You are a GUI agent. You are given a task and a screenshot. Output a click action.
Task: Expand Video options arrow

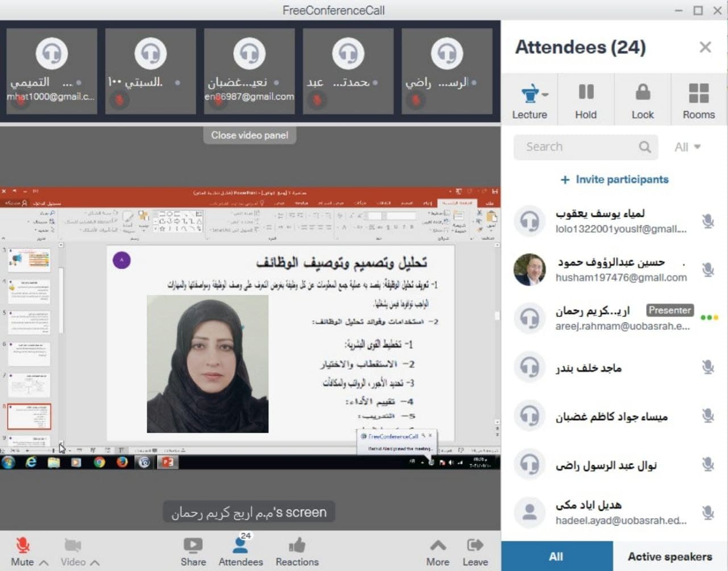pos(94,562)
